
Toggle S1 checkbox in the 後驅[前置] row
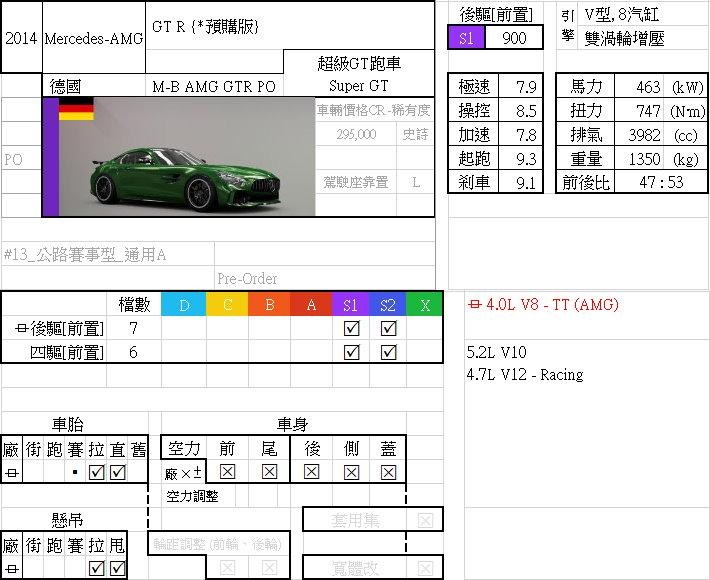point(351,328)
